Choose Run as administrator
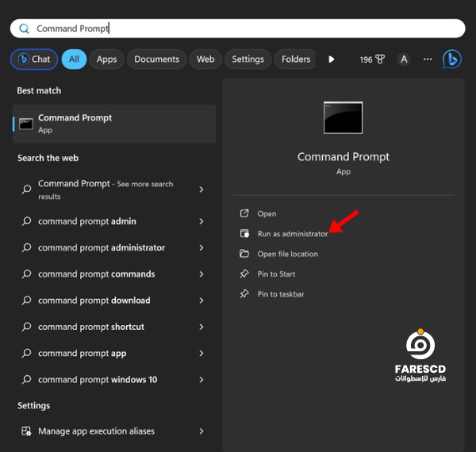476x452 pixels. click(293, 234)
